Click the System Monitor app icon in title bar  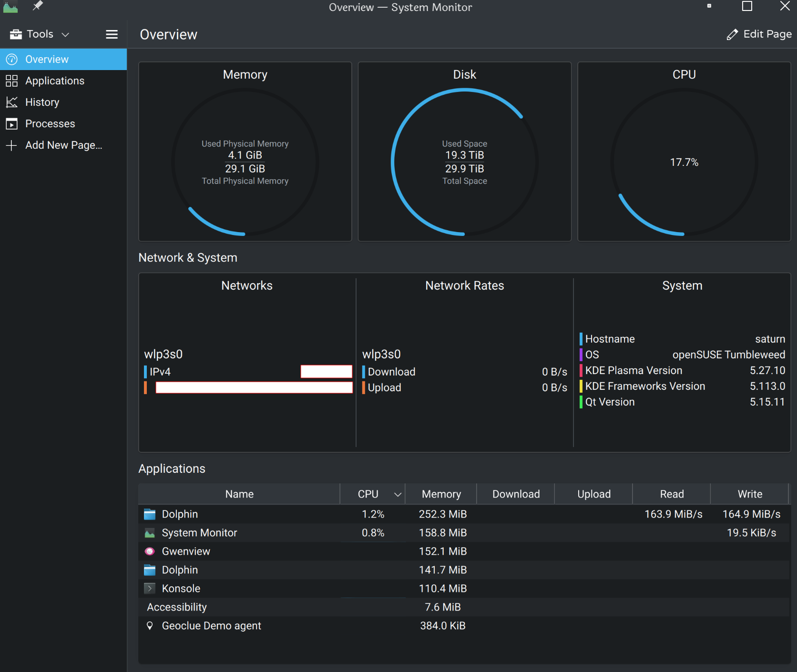click(10, 7)
